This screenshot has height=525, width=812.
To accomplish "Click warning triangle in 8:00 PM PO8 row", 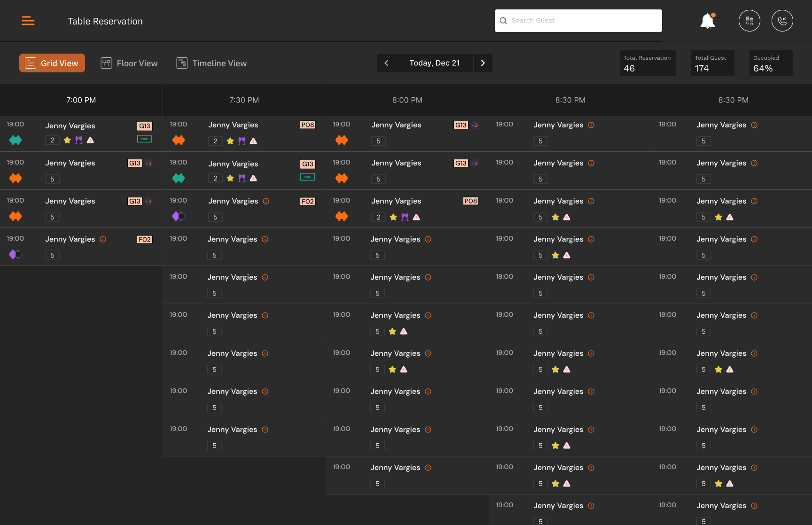I will pos(417,217).
